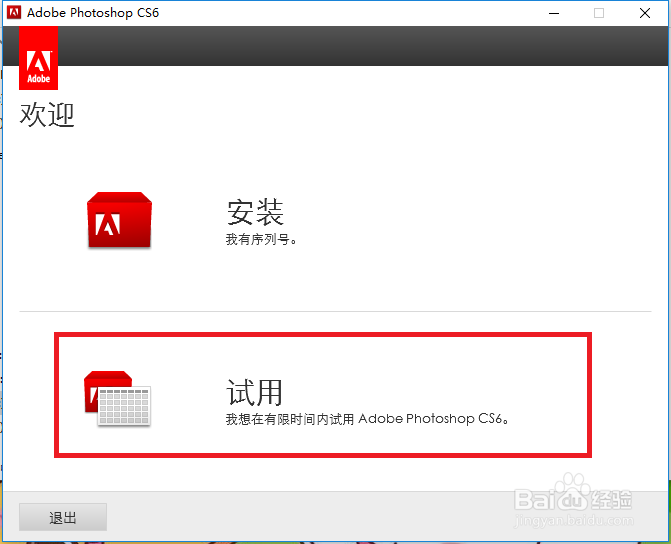Click the 我想在有限时间内试用 description text
The height and width of the screenshot is (544, 671).
coord(367,419)
